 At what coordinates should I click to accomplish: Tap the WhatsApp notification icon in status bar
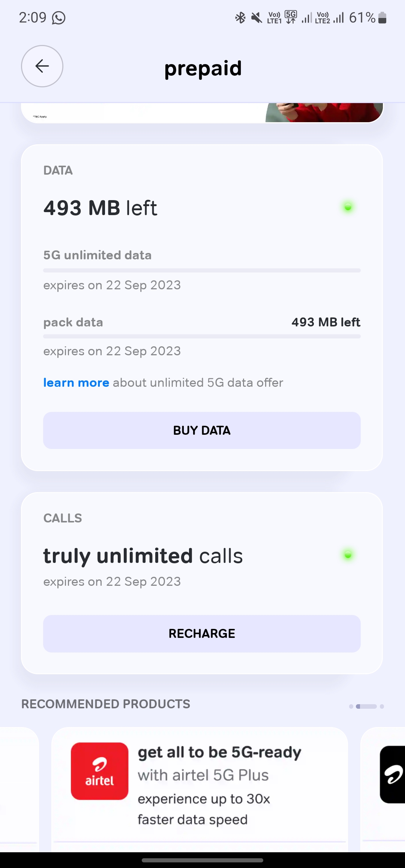pyautogui.click(x=58, y=18)
